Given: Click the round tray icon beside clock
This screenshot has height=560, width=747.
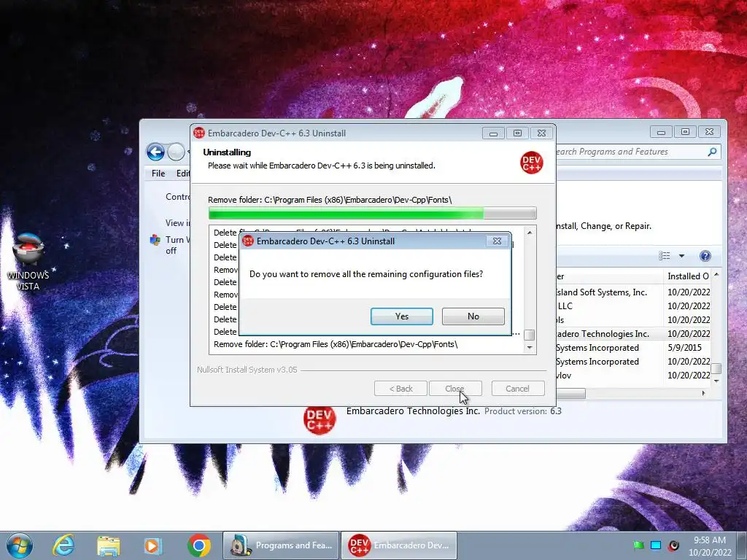Looking at the screenshot, I should 673,545.
